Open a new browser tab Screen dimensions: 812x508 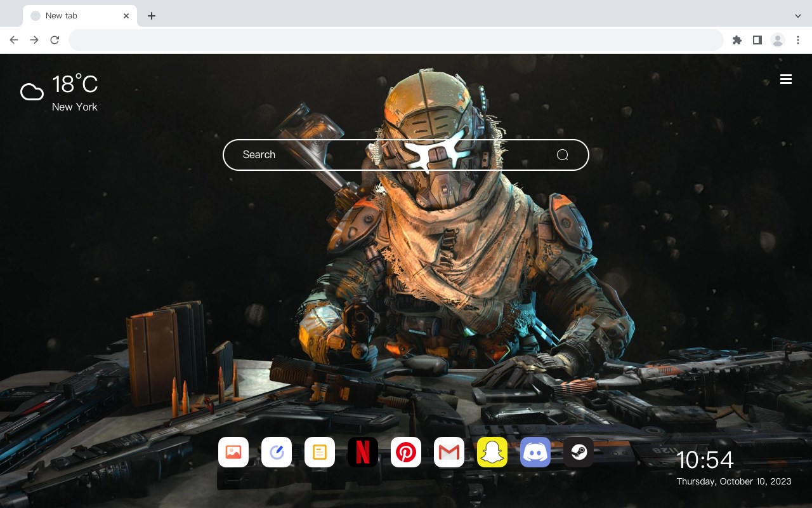point(151,16)
